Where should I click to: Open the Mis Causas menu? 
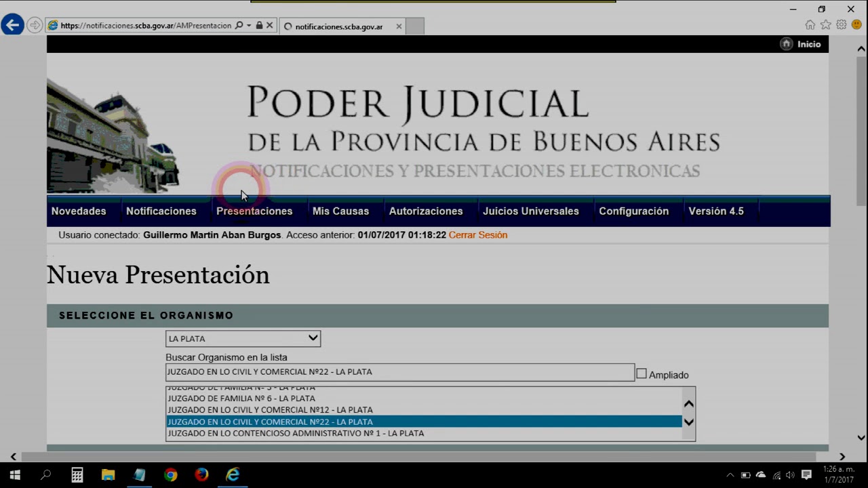tap(340, 211)
